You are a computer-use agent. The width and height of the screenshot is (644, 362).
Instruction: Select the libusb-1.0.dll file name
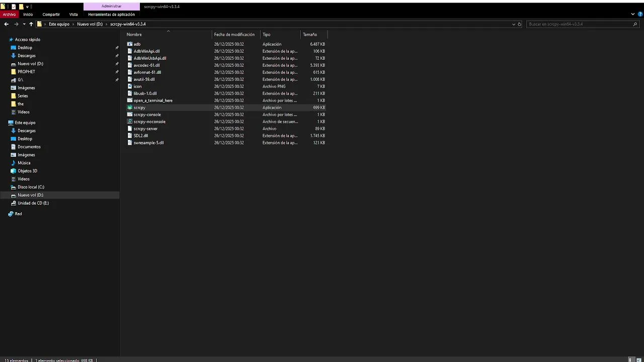tap(145, 94)
